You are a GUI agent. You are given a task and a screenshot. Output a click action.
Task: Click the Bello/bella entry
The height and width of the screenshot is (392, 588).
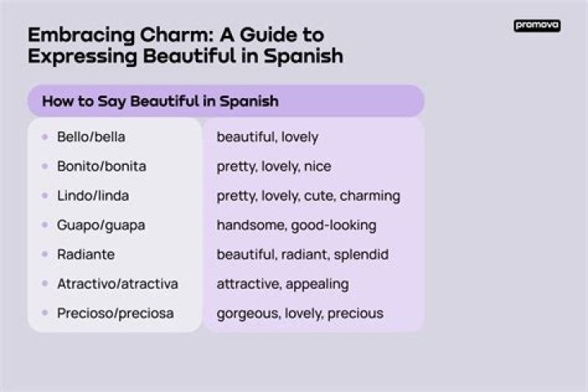coord(91,137)
